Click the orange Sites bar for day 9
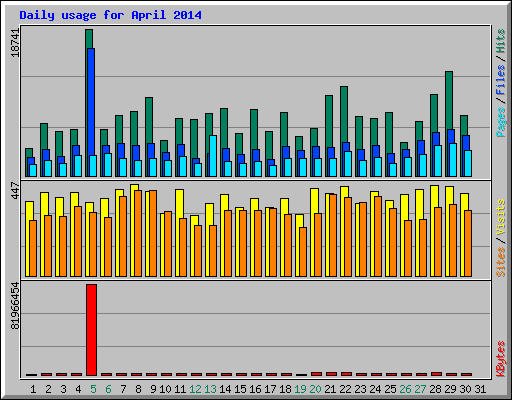512x400 pixels. pos(153,233)
